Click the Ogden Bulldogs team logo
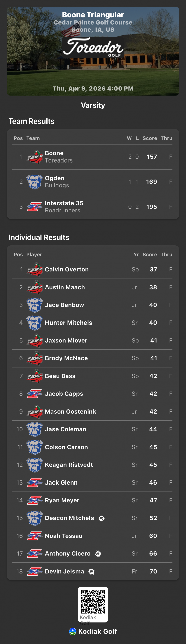Image resolution: width=186 pixels, height=644 pixels. 35,182
